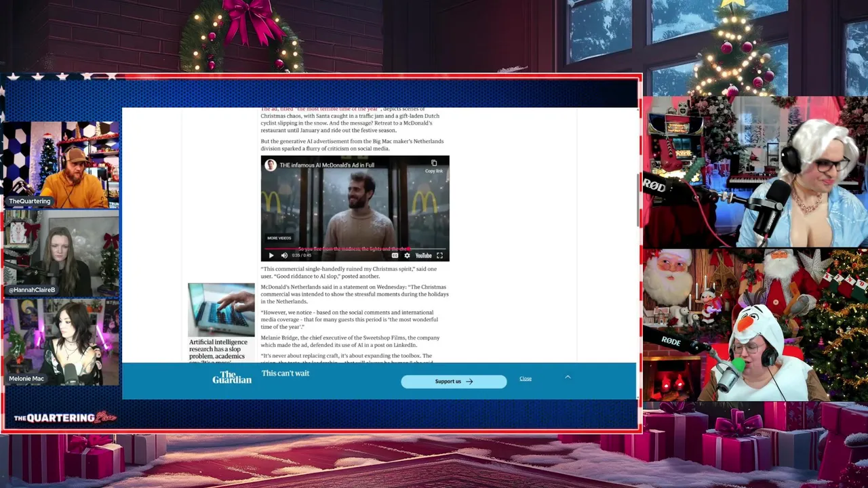Click the Copy link icon on video

(x=434, y=166)
